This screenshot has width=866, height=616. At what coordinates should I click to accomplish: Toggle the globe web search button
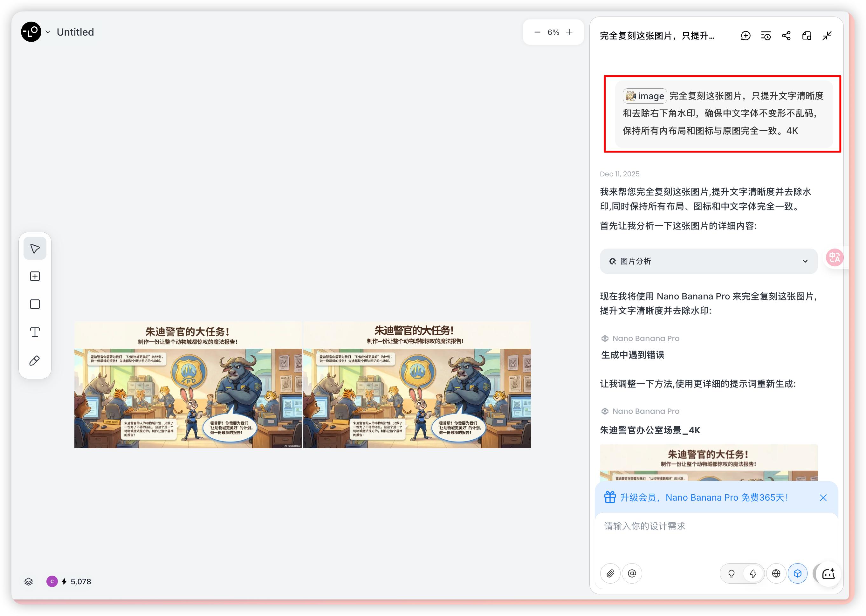[x=776, y=573]
